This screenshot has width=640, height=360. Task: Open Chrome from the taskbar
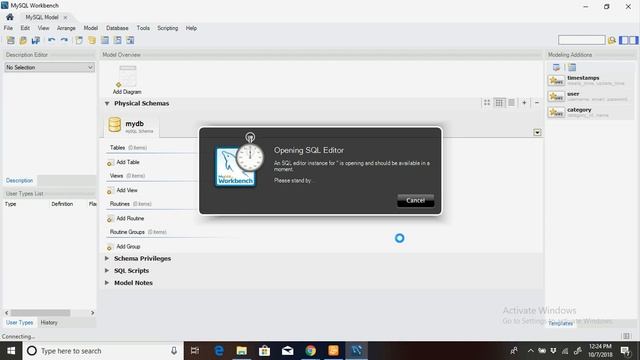[310, 351]
